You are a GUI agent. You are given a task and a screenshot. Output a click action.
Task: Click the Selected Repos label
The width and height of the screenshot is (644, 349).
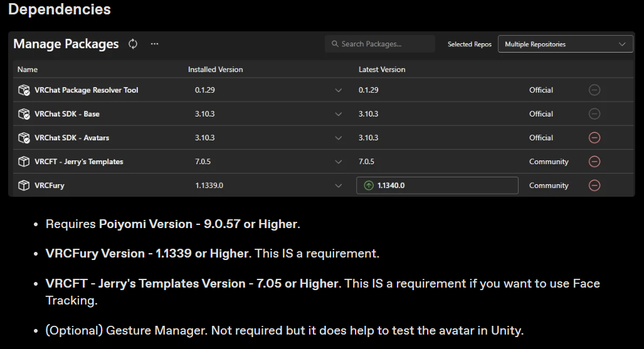coord(470,44)
